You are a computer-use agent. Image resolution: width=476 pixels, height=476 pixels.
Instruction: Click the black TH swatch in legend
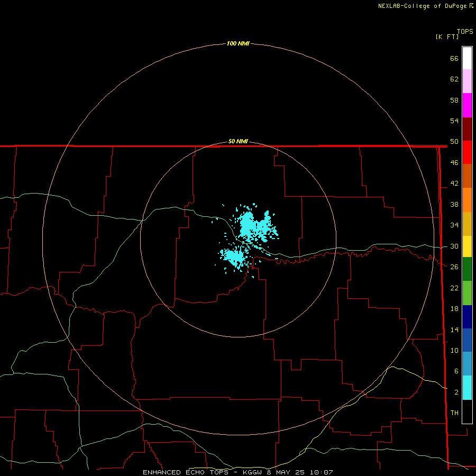tap(467, 411)
